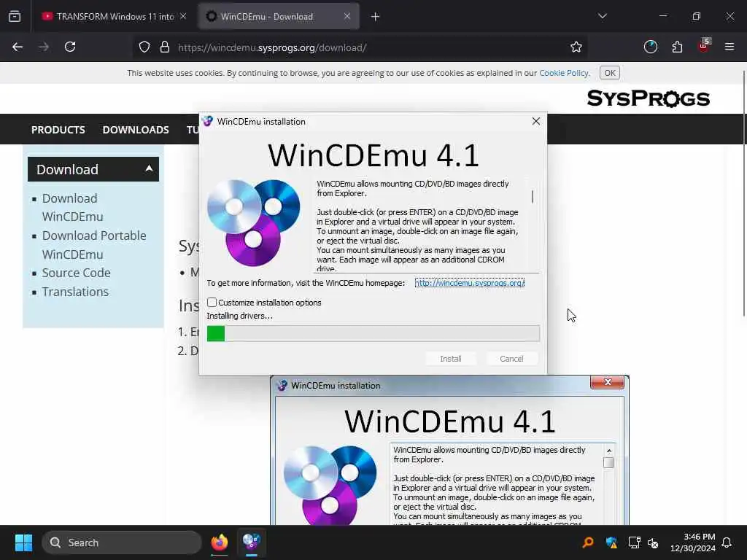The height and width of the screenshot is (560, 747).
Task: Open the Source Code link
Action: point(76,273)
